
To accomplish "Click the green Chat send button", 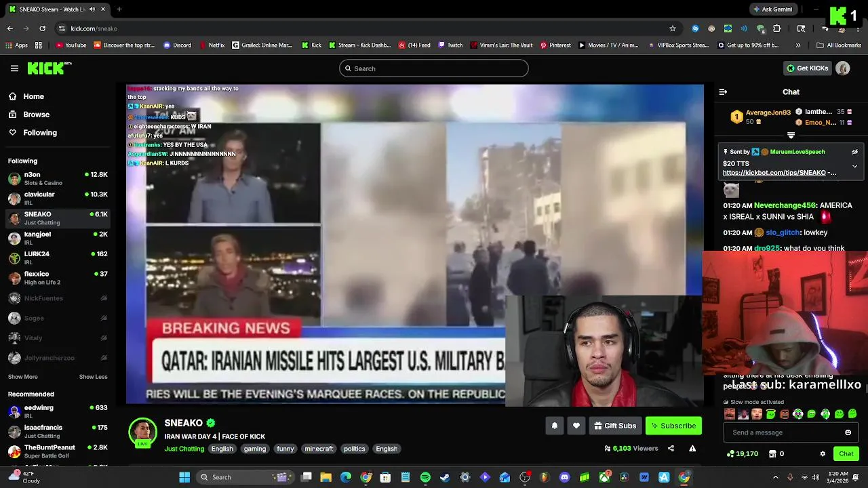I will (x=846, y=454).
